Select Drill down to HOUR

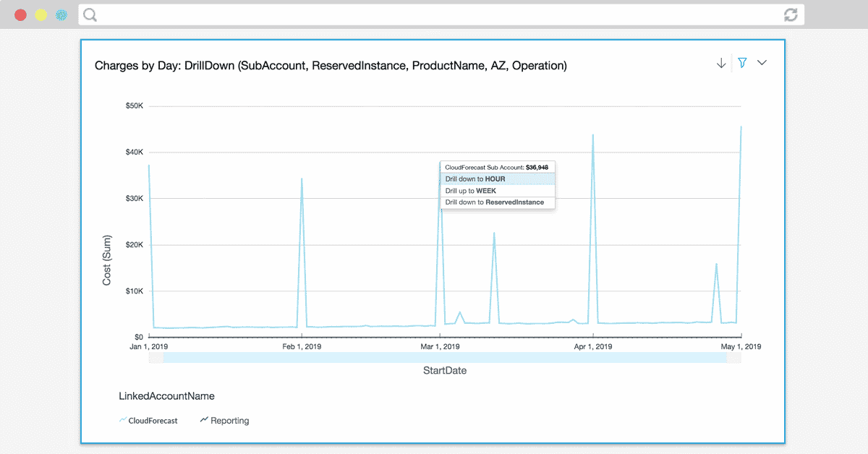click(x=498, y=179)
